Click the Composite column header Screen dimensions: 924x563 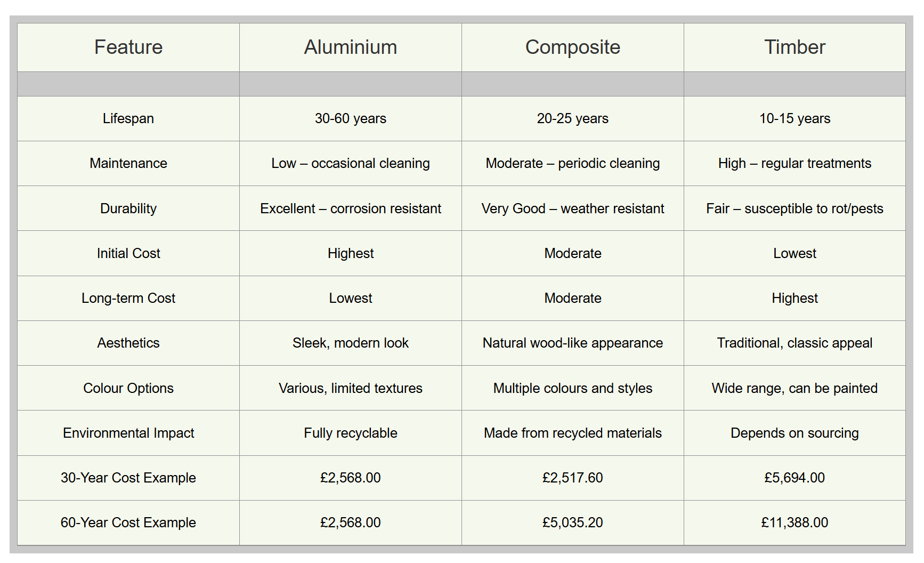tap(573, 47)
